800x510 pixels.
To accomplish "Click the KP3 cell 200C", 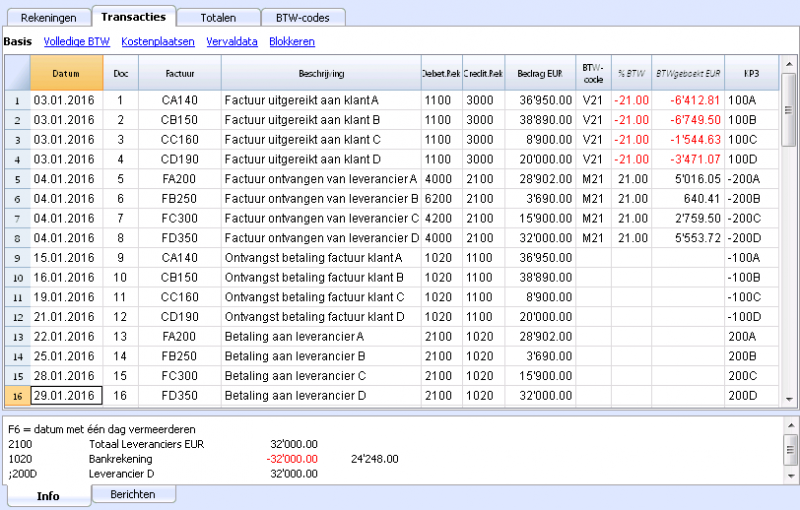I will tap(752, 376).
